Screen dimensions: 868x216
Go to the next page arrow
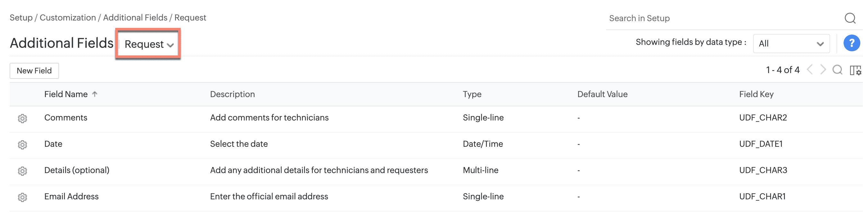(x=823, y=70)
